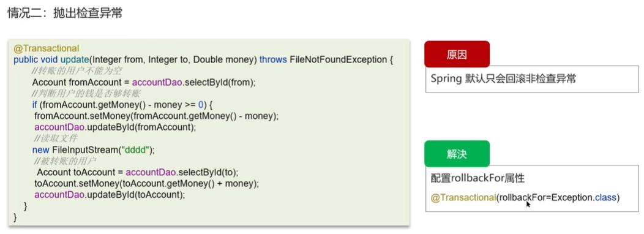Click the text Spring 默认只会回滚非检查异常

pos(503,79)
